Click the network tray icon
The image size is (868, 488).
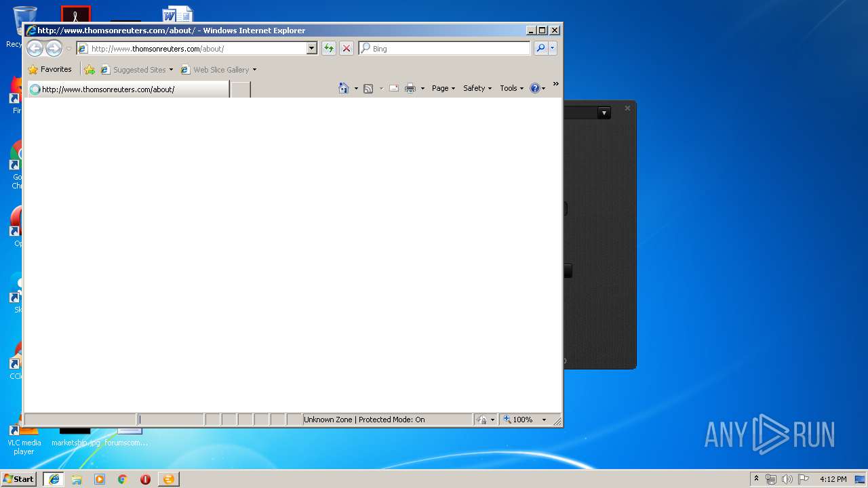771,479
